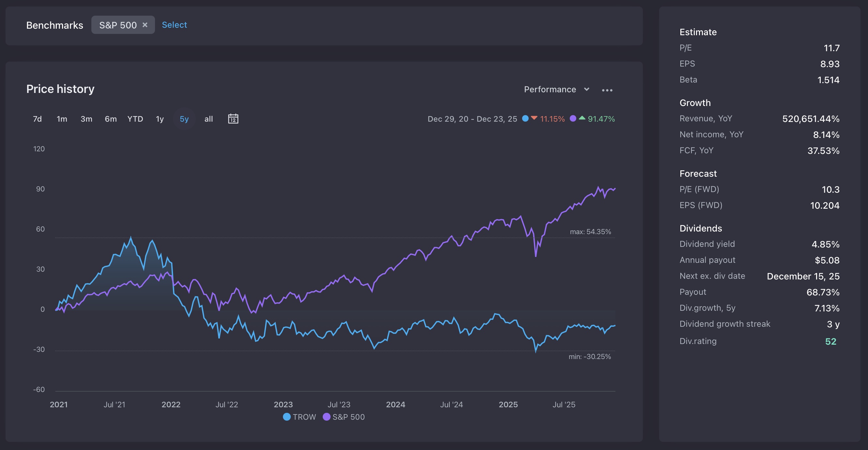Image resolution: width=868 pixels, height=450 pixels.
Task: Choose the YTD time range
Action: click(x=135, y=119)
